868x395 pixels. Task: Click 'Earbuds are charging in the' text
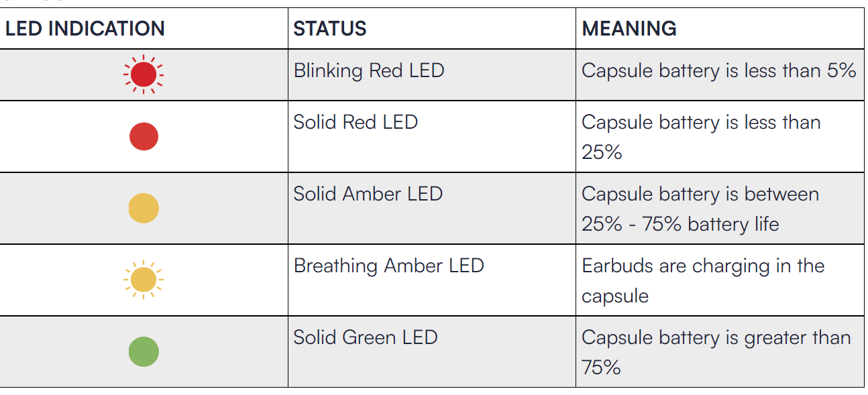[703, 266]
